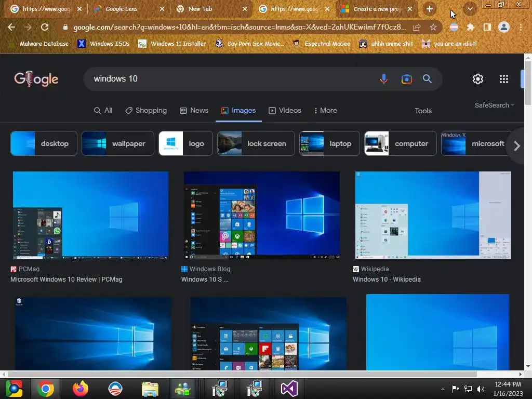Image resolution: width=532 pixels, height=399 pixels.
Task: Open the network icon in system tray
Action: coord(468,389)
